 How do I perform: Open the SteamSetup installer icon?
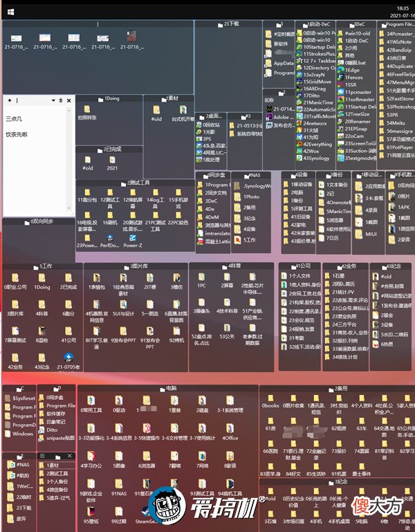click(x=146, y=515)
